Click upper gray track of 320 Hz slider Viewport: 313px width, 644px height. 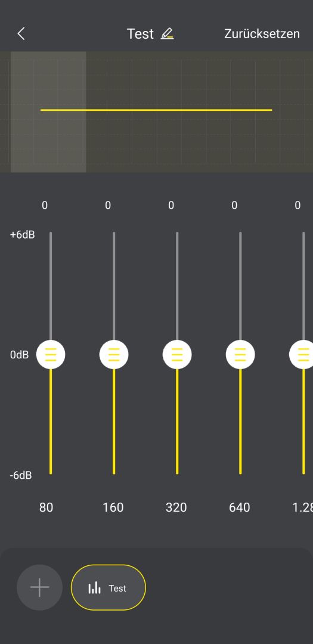[177, 286]
